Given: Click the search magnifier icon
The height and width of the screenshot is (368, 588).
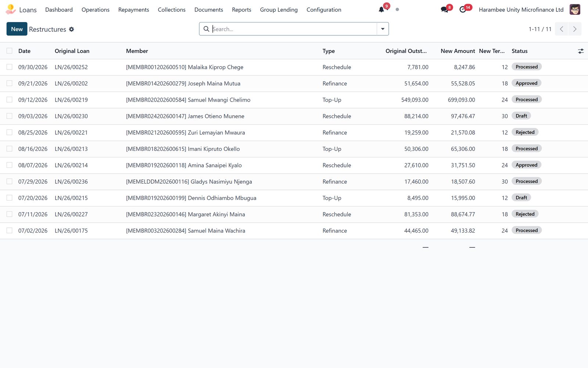Looking at the screenshot, I should click(x=207, y=29).
